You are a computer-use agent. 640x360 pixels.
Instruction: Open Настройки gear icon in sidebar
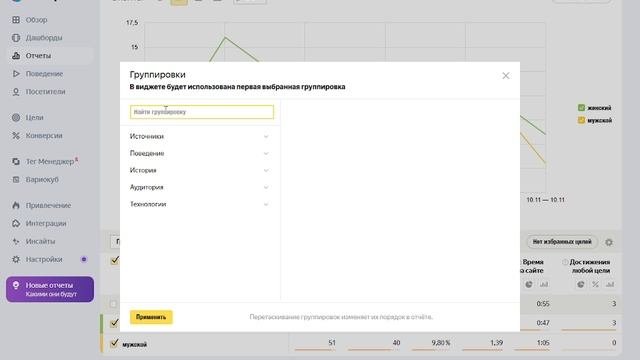click(16, 259)
